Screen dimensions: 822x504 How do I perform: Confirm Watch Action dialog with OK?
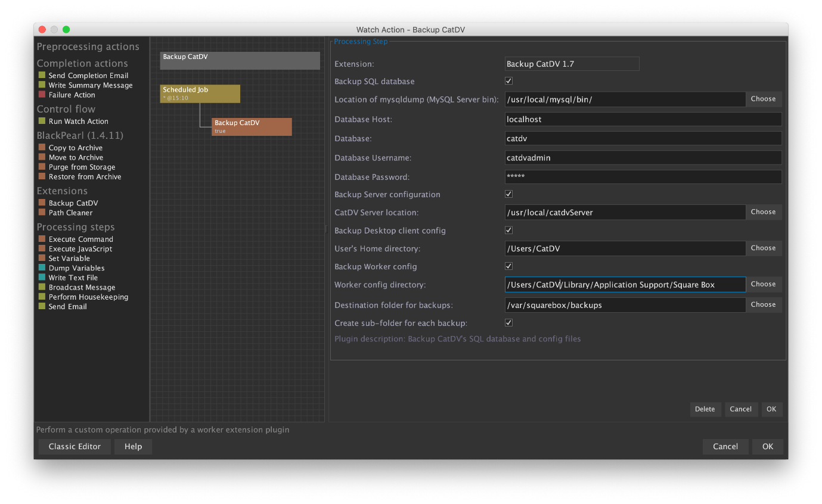point(768,447)
